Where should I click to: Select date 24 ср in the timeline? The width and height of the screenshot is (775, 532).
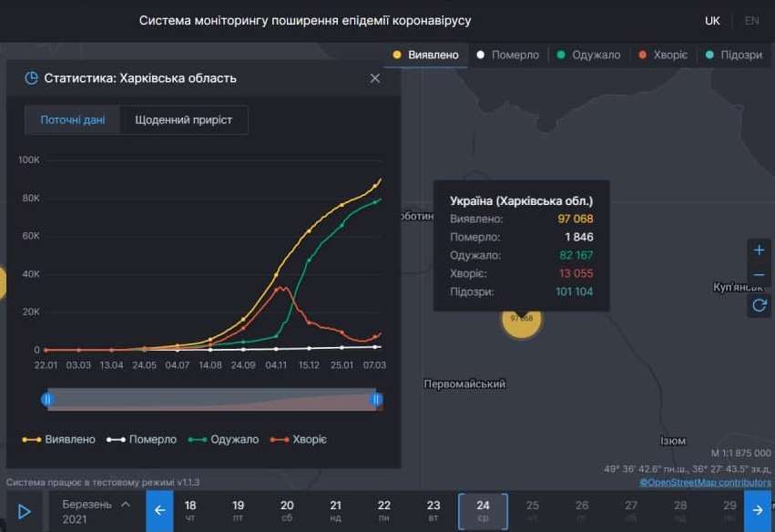pos(482,510)
